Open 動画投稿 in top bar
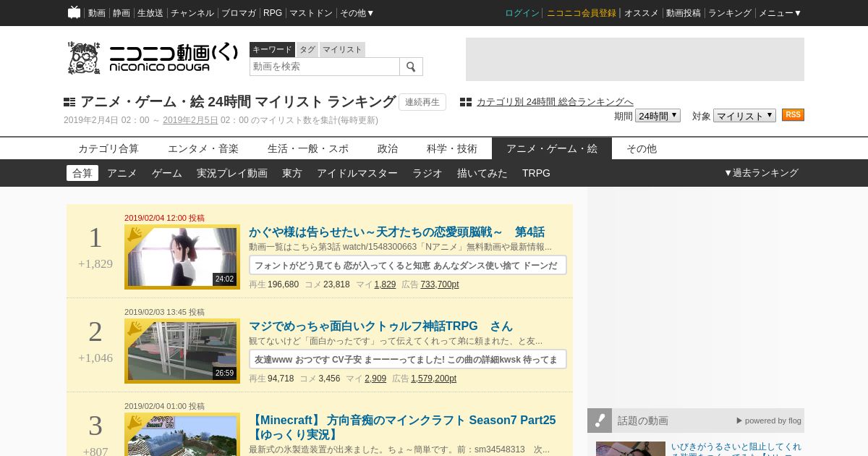This screenshot has width=868, height=456. (684, 13)
